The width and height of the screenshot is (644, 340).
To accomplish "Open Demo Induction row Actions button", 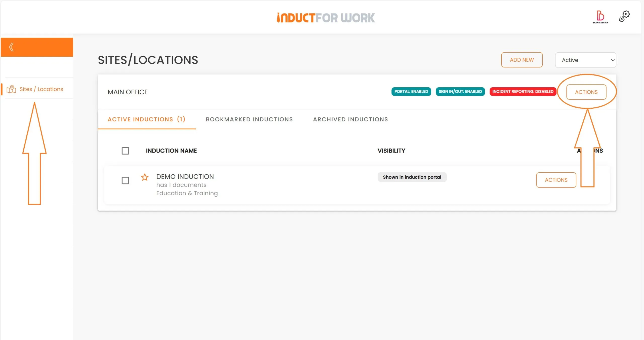I will pos(556,180).
